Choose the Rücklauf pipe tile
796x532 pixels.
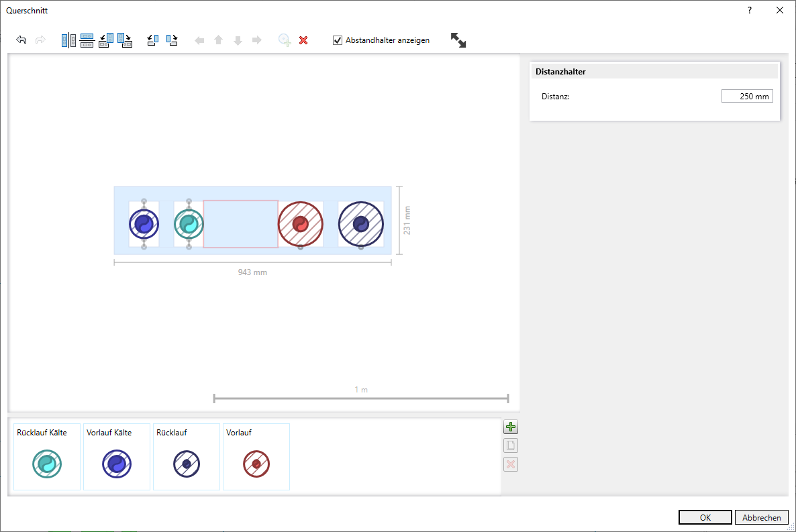coord(187,456)
